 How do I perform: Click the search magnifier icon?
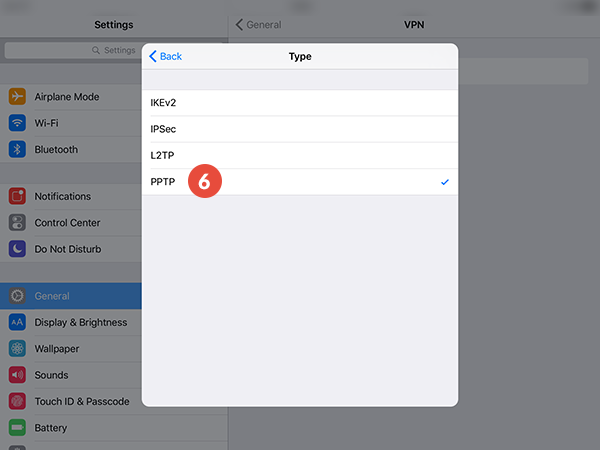coord(96,51)
